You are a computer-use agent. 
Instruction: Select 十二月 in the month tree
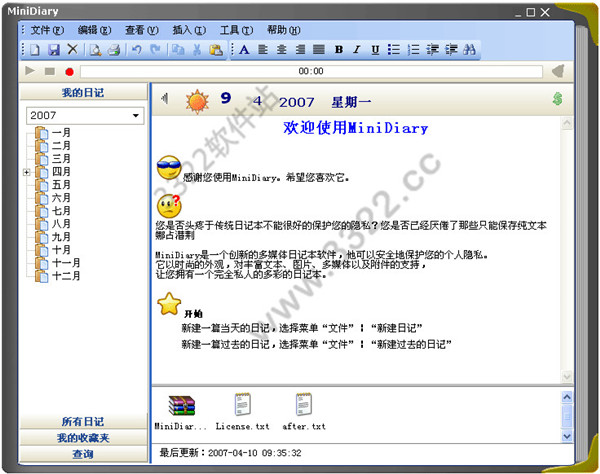click(66, 276)
